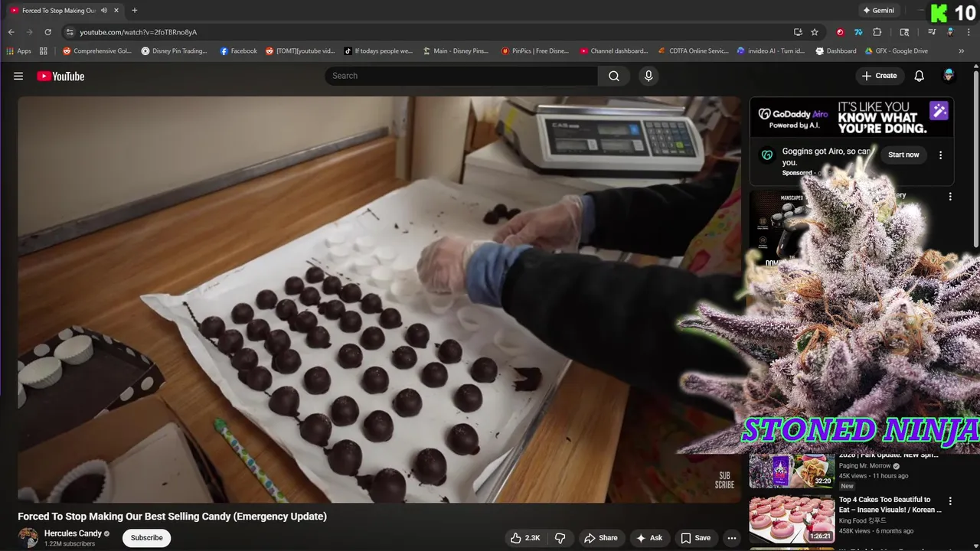Viewport: 980px width, 551px height.
Task: Open Create menu button
Action: tap(880, 76)
